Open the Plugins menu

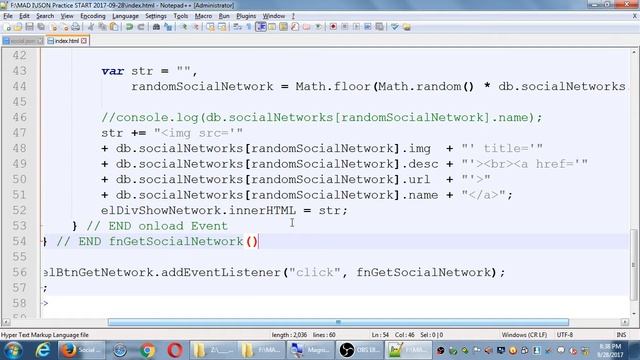(246, 16)
